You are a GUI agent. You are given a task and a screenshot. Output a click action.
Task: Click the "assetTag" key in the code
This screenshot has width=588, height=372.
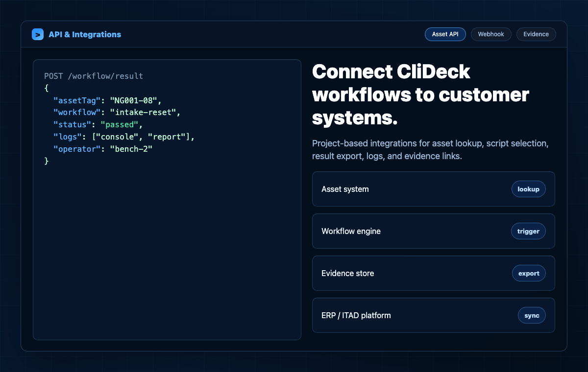click(x=77, y=100)
